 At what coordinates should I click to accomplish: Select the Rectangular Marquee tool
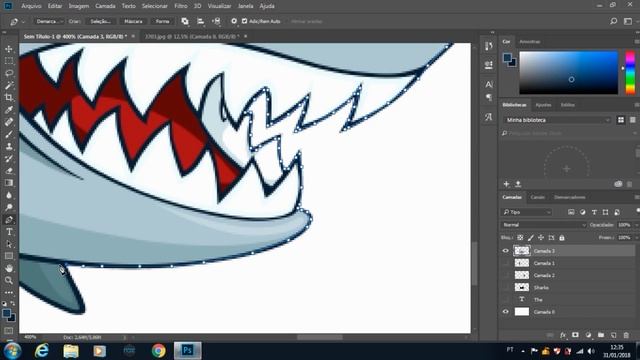(9, 61)
